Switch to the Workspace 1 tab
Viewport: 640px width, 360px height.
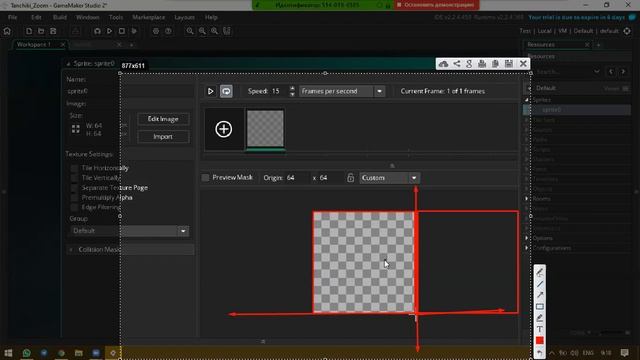(34, 44)
